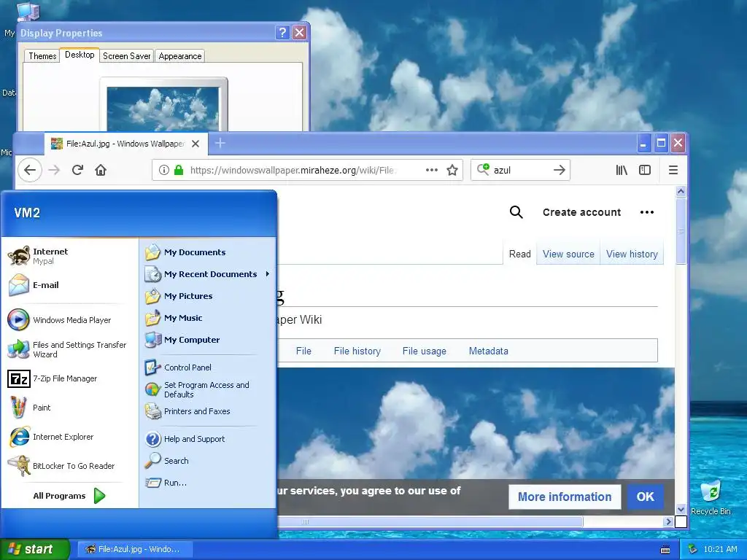The image size is (747, 560).
Task: Click the Display Properties help question button
Action: [x=282, y=32]
